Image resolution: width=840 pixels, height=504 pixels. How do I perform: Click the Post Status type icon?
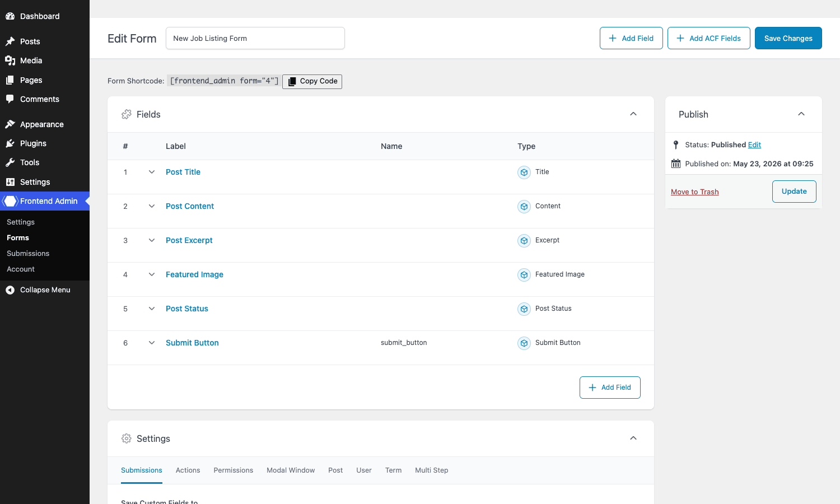(524, 309)
